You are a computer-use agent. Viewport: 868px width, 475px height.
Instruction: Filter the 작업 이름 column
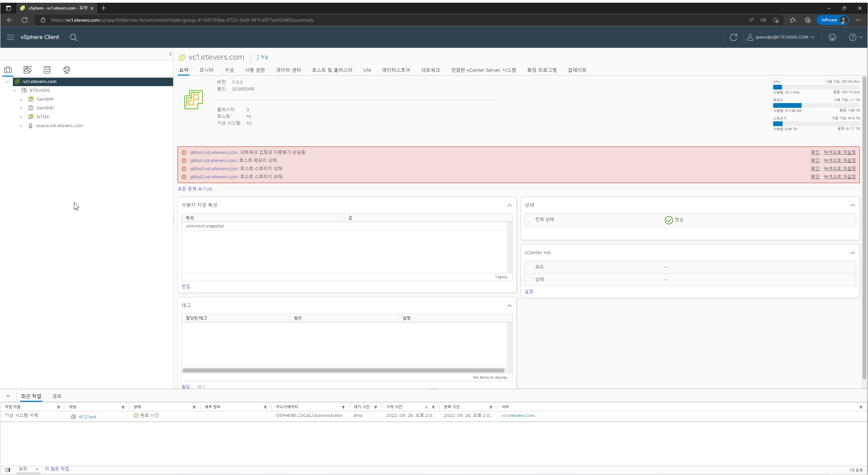tap(59, 408)
